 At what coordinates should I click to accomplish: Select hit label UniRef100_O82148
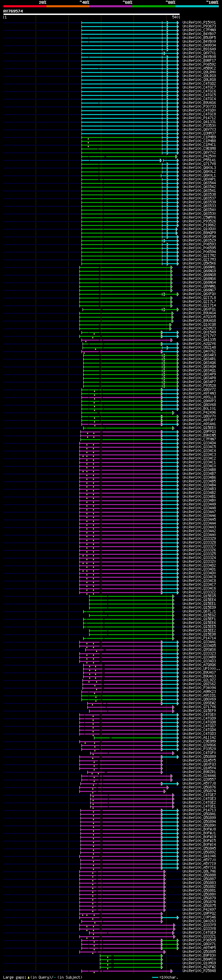[x=199, y=347]
